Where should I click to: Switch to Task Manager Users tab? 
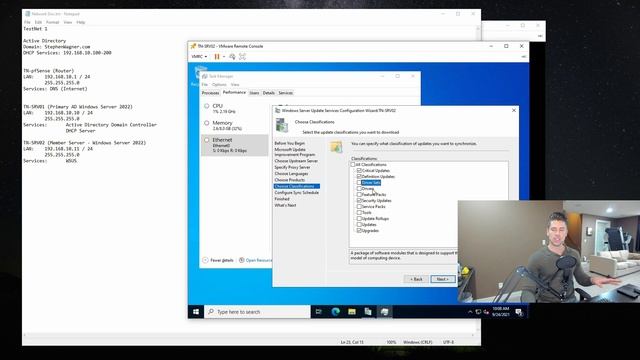[254, 93]
